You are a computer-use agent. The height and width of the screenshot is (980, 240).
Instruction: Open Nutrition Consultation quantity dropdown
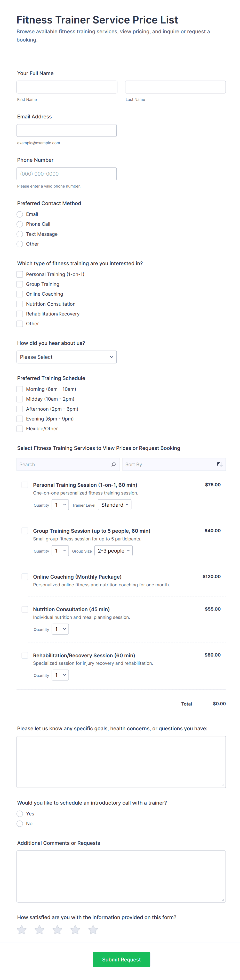coord(60,629)
